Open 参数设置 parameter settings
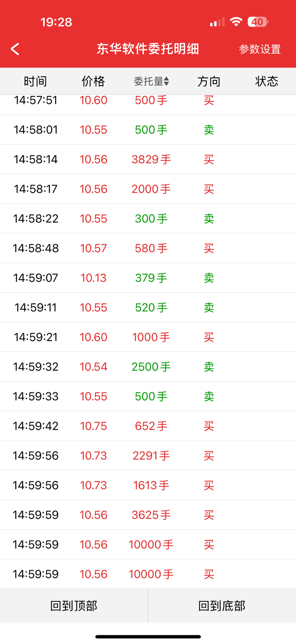The height and width of the screenshot is (644, 296). [260, 49]
